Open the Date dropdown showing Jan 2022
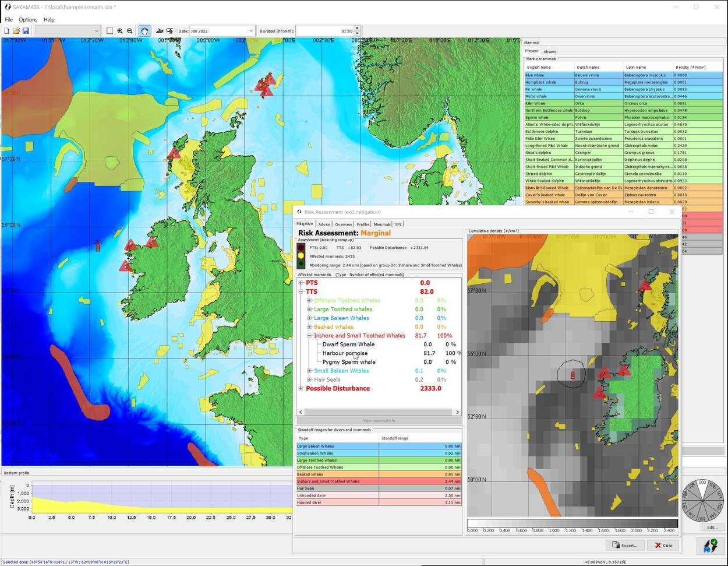The image size is (728, 566). (251, 31)
